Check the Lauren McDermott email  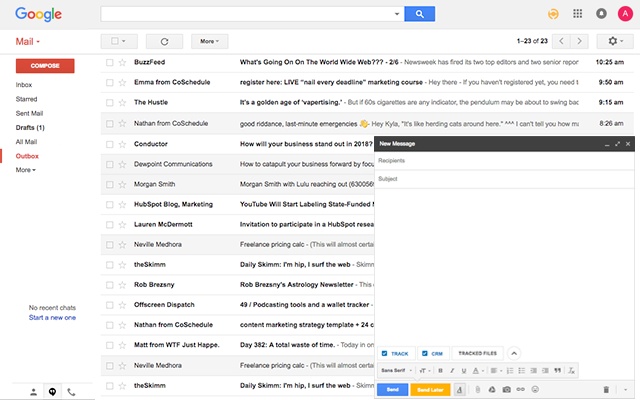coord(109,225)
